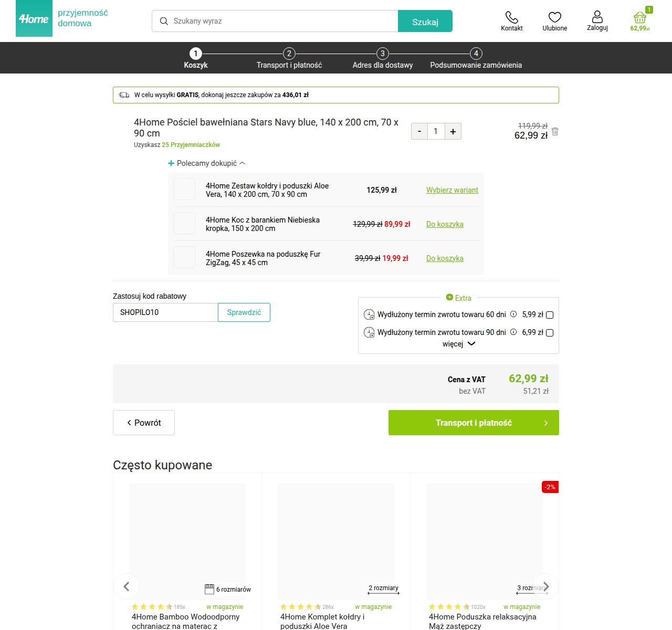Open 4Home Komplet kołdry i poduszki Aloe Vera
672x630 pixels.
(x=322, y=621)
